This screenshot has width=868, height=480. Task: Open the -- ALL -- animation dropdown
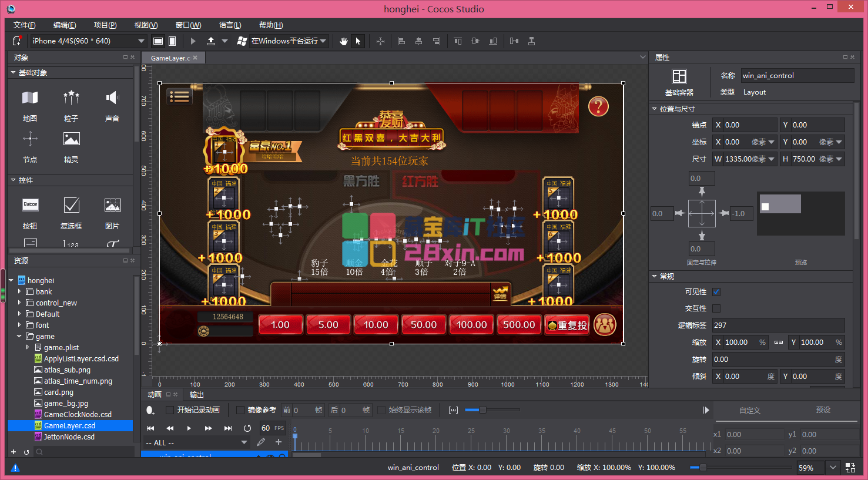tap(197, 442)
